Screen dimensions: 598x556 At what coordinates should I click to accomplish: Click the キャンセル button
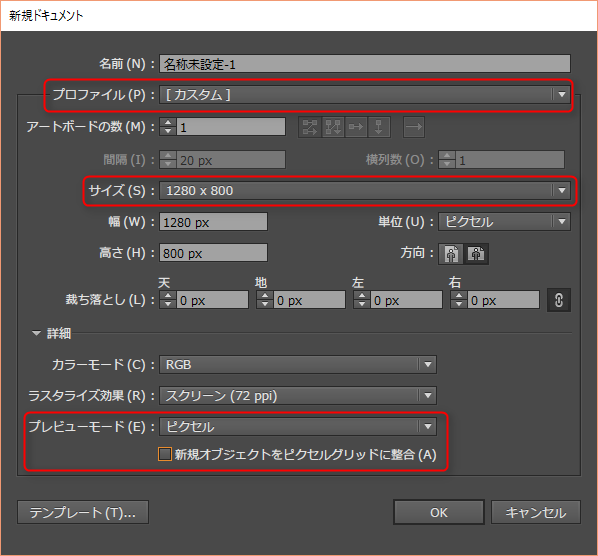[x=535, y=512]
